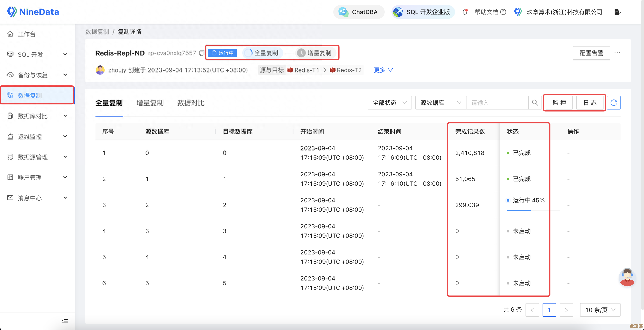Click the refresh icon to reload the list

(x=614, y=103)
